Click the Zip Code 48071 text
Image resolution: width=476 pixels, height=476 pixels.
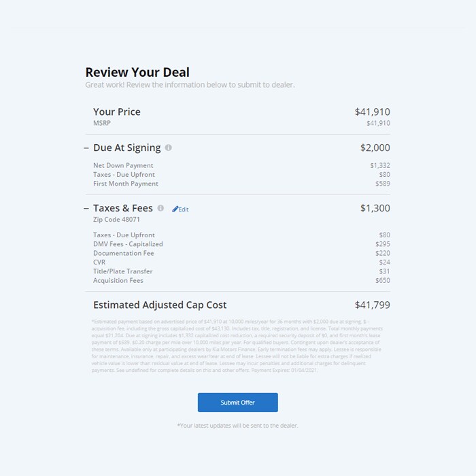tap(116, 220)
